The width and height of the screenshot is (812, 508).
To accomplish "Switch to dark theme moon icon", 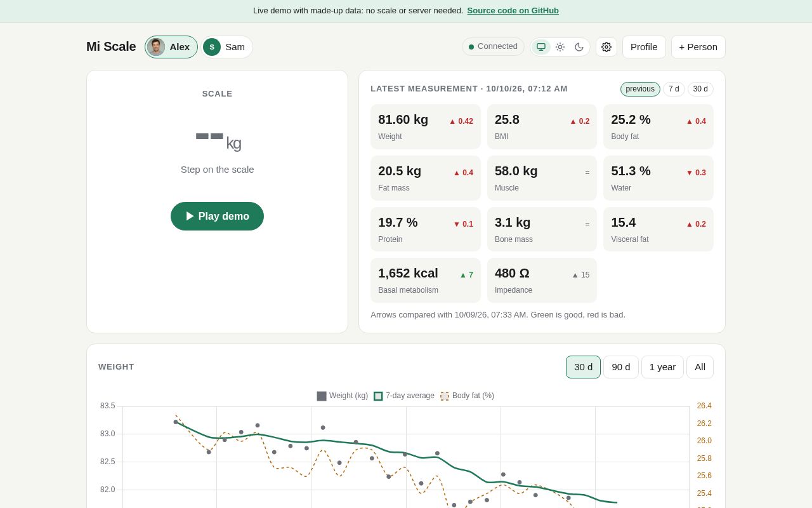I will coord(579,47).
